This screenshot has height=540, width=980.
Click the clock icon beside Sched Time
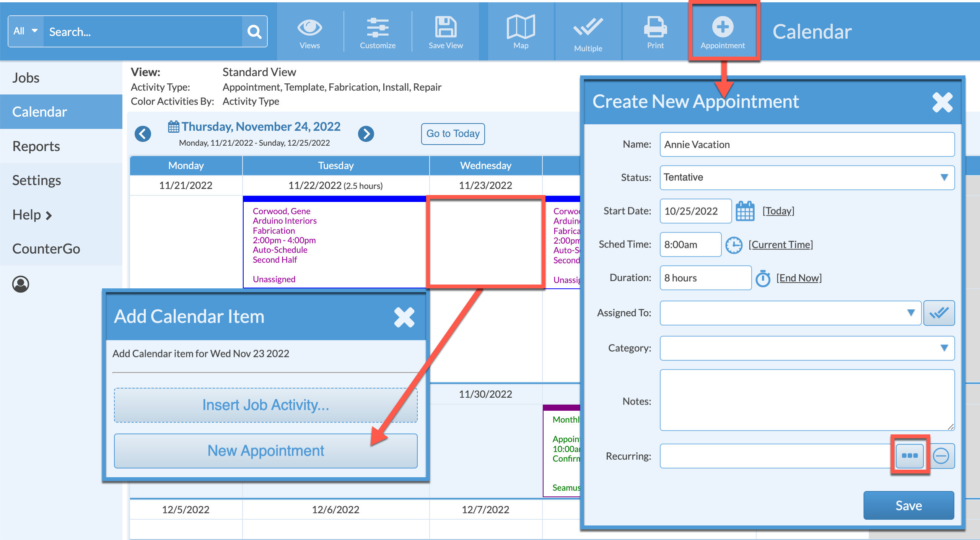(734, 245)
